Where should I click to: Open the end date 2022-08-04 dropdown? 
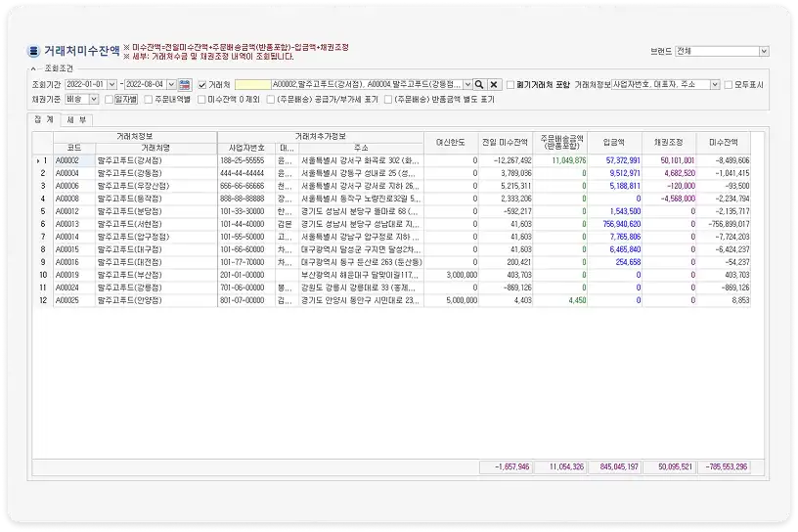tap(171, 84)
